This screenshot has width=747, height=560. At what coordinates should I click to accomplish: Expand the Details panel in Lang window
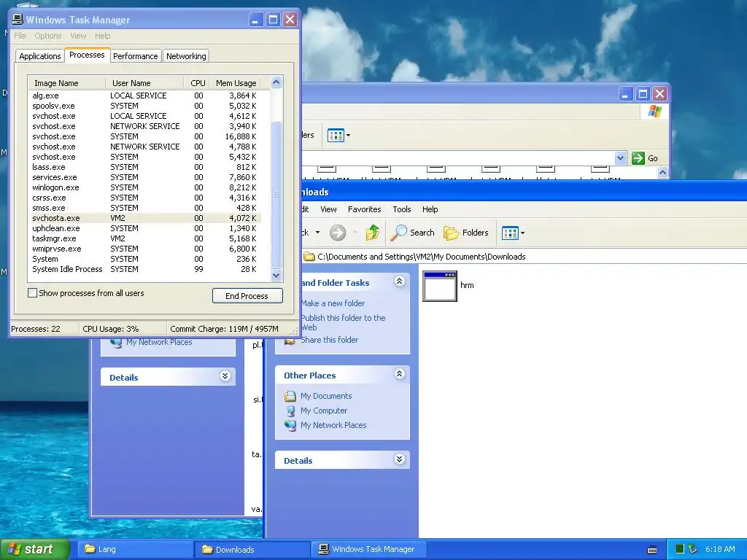coord(225,376)
